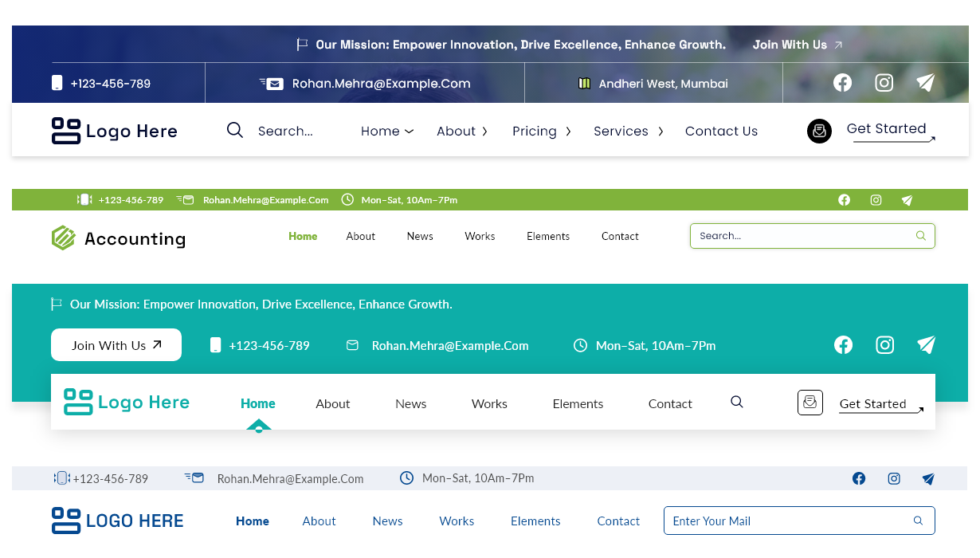Select Works in the Accounting navigation
Viewport: 980px width, 558px height.
click(x=480, y=237)
